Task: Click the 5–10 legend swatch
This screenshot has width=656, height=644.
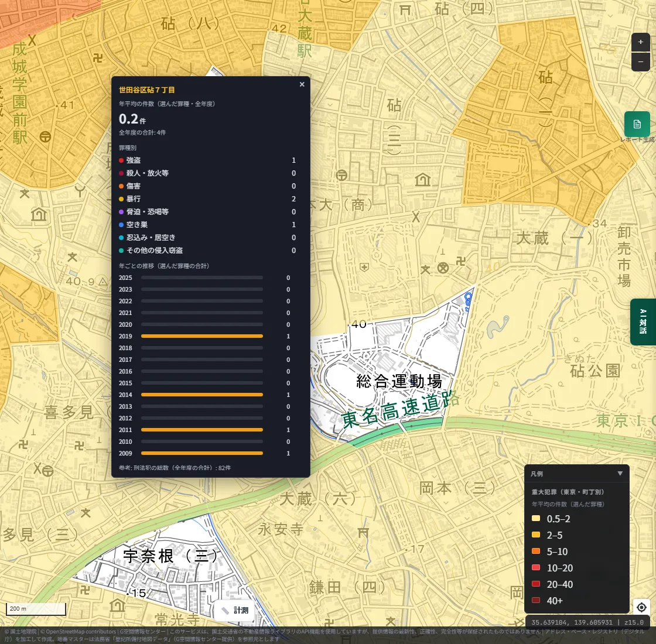Action: pyautogui.click(x=535, y=551)
